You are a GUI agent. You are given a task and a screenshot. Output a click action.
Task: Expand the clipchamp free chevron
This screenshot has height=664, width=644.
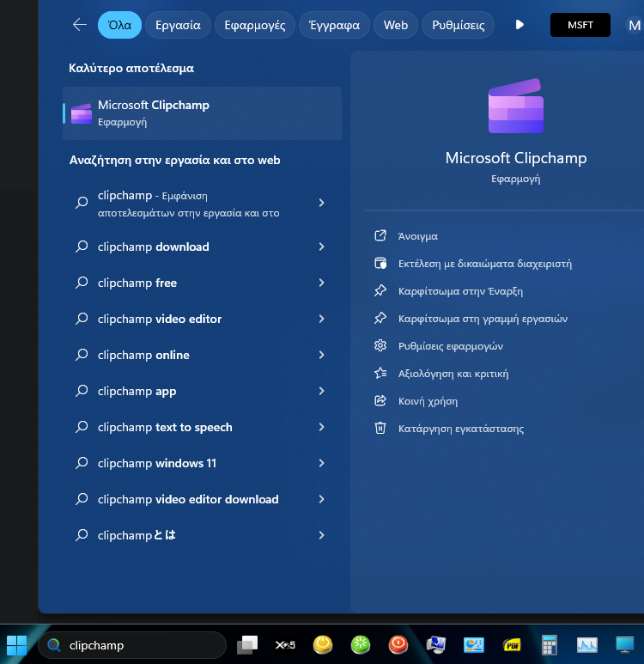321,283
